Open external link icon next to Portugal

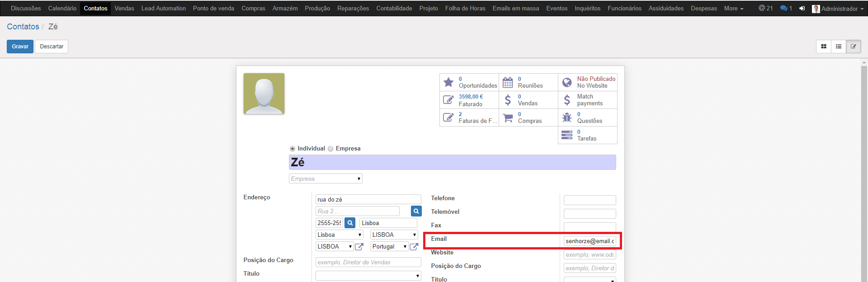(x=414, y=247)
